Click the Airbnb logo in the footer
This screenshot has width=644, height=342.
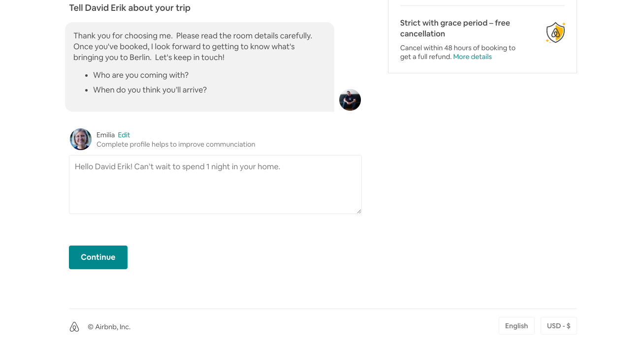pyautogui.click(x=74, y=327)
